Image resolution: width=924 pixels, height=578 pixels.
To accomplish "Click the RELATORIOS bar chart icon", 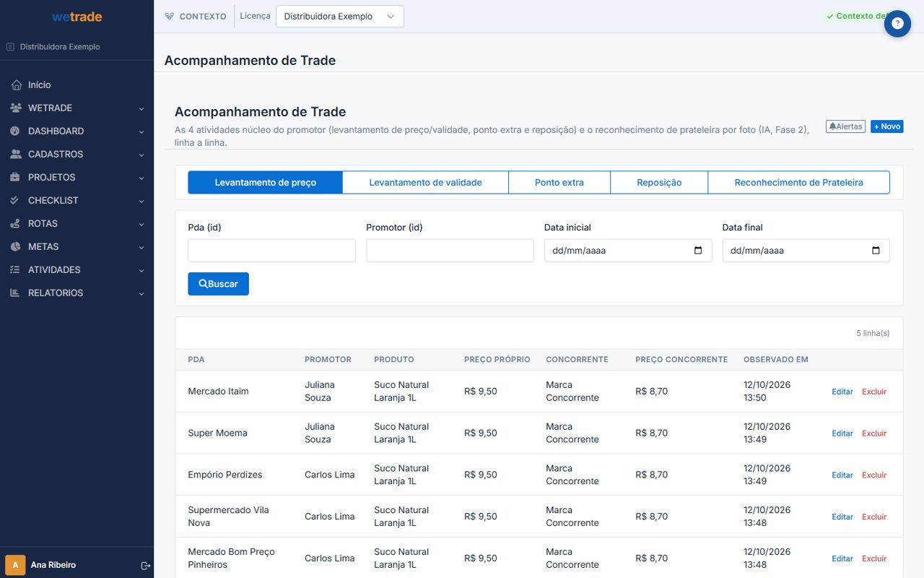I will pos(16,293).
